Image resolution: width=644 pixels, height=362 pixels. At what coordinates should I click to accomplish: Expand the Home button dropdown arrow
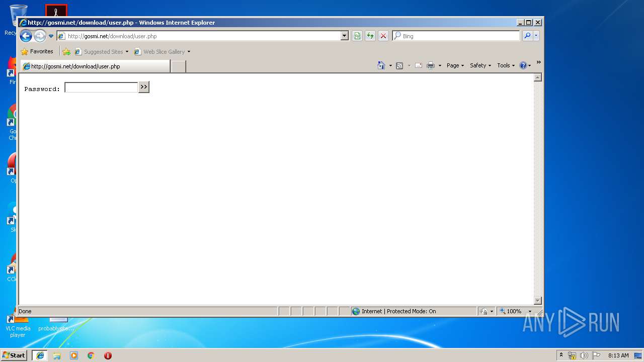(390, 66)
